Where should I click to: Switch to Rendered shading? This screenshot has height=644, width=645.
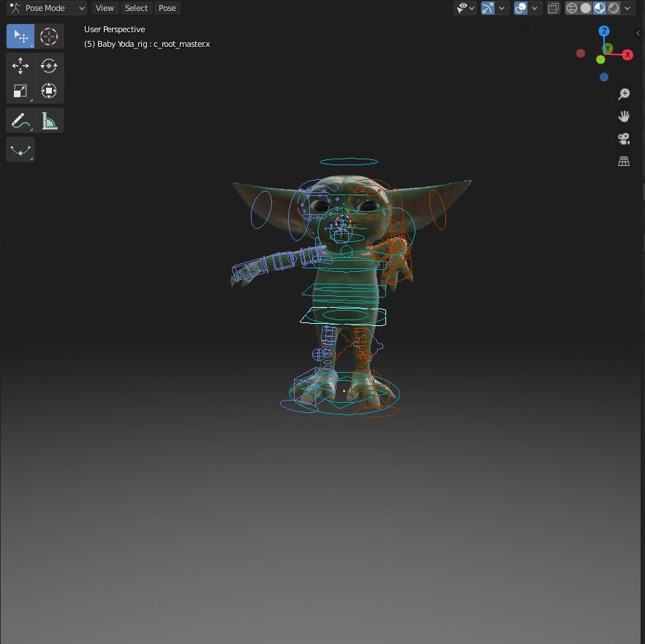coord(614,8)
